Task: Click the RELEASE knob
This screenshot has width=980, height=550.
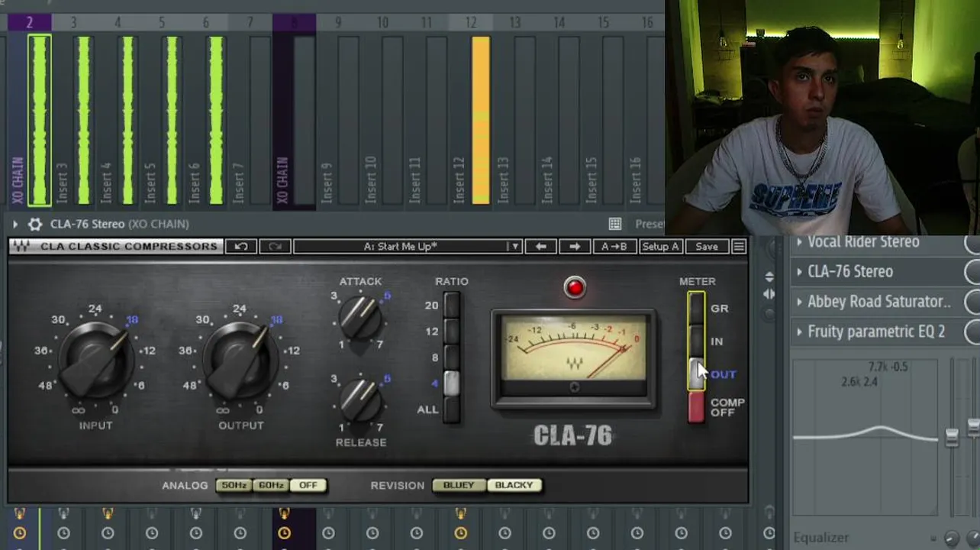Action: click(x=359, y=400)
